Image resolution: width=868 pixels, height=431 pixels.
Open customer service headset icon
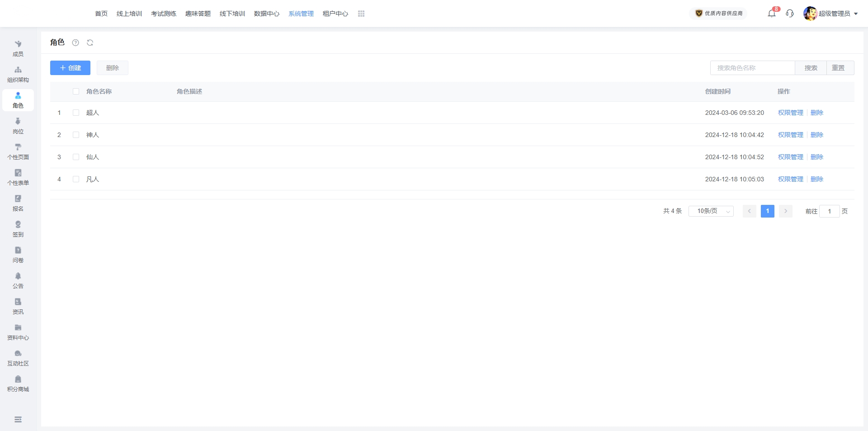(x=790, y=14)
